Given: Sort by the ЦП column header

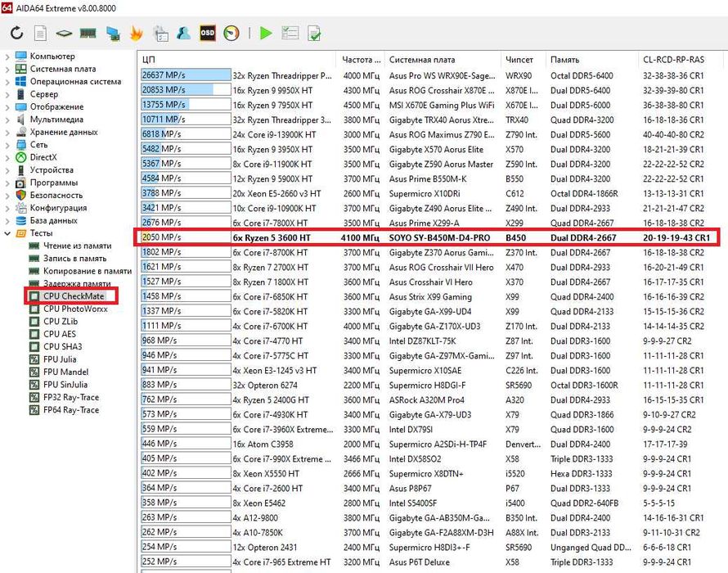Looking at the screenshot, I should [x=236, y=60].
